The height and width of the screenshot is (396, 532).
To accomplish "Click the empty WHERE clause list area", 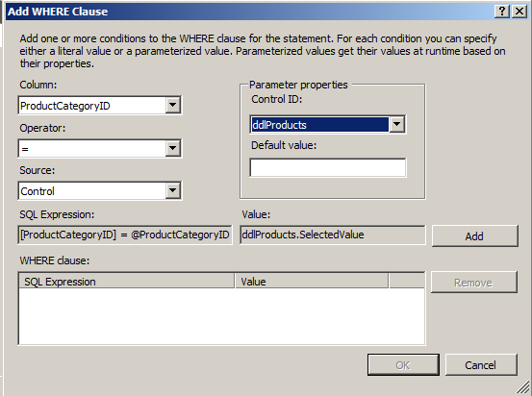I will tap(221, 316).
